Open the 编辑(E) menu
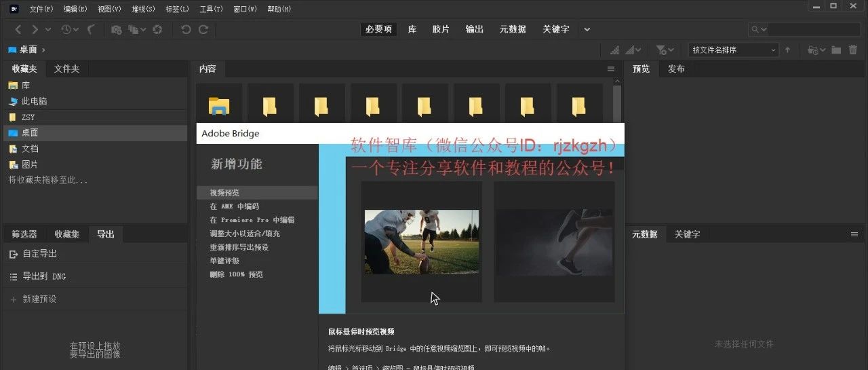This screenshot has height=370, width=868. point(75,9)
